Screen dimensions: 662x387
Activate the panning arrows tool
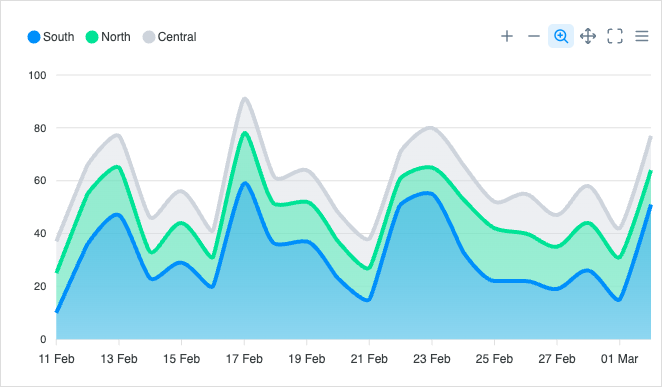coord(588,36)
